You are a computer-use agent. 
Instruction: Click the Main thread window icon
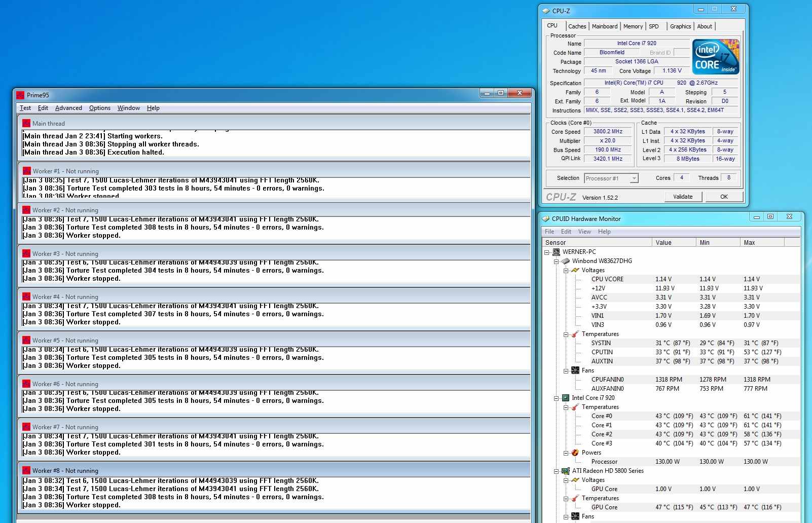tap(26, 123)
